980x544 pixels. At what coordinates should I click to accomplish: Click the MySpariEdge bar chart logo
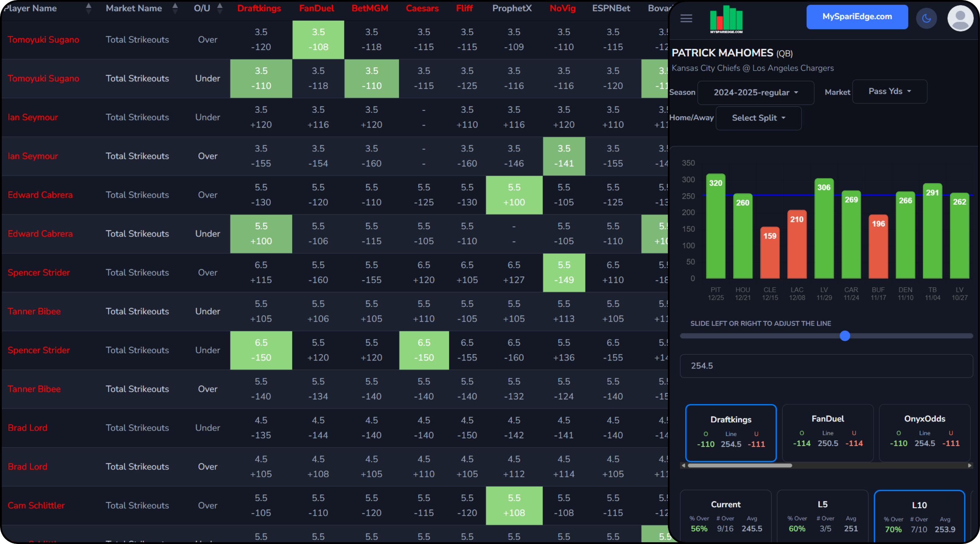[726, 19]
